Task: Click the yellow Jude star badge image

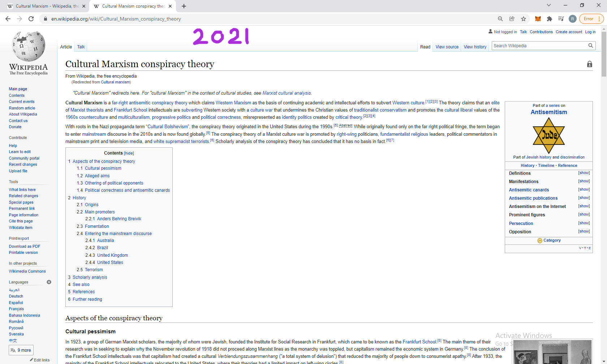Action: 549,135
